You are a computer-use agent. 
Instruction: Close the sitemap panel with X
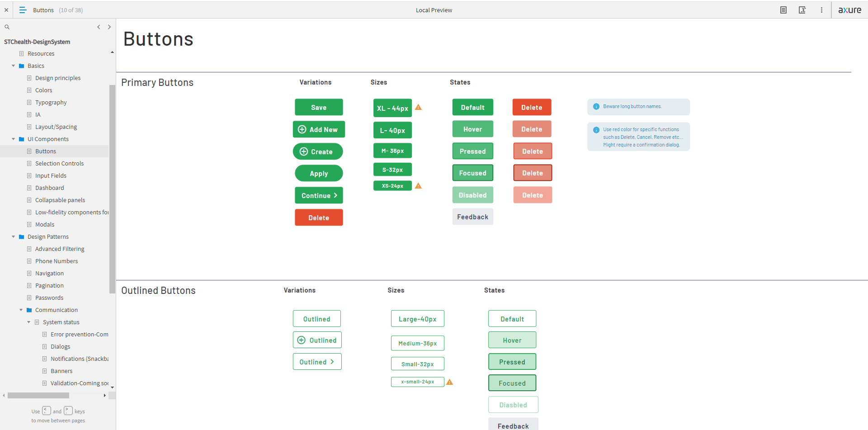(6, 10)
